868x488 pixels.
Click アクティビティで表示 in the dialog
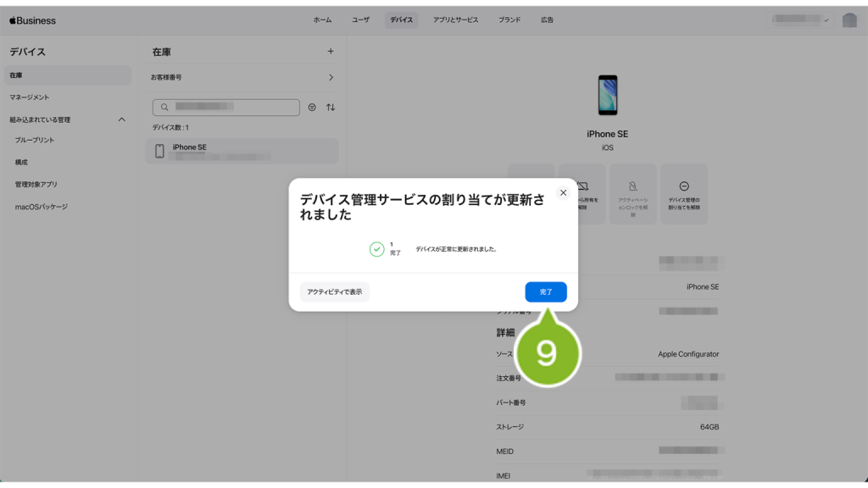(334, 291)
